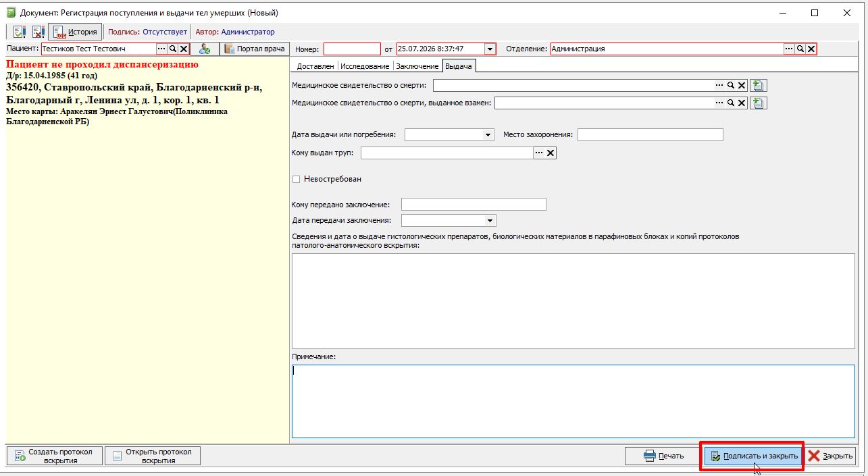Open ellipsis selector for Отделение field
The height and width of the screenshot is (476, 868).
tap(789, 49)
